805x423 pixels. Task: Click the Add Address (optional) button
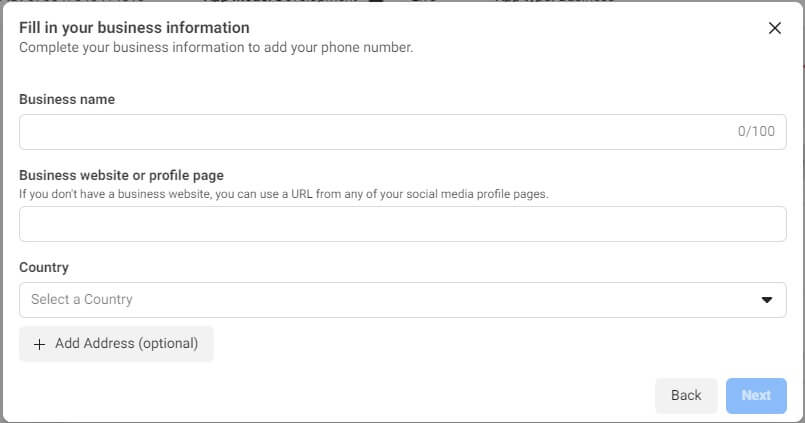click(116, 343)
